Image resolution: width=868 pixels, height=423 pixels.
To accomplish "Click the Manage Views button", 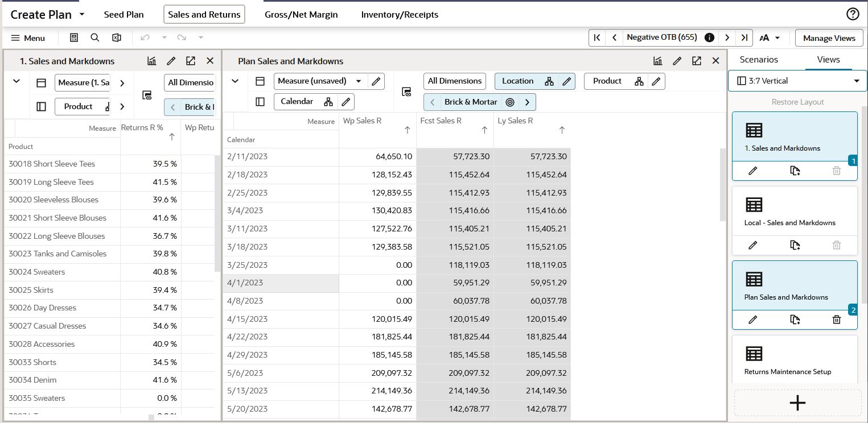I will (x=829, y=38).
